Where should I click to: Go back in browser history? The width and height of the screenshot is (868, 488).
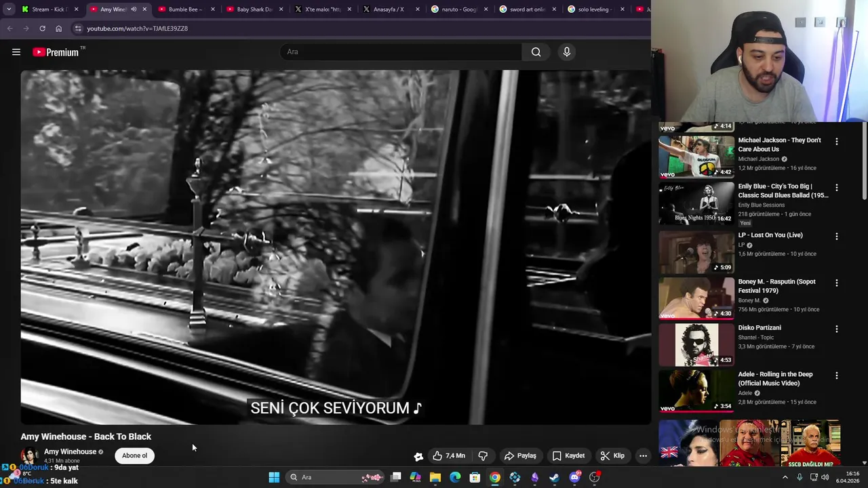coord(9,28)
